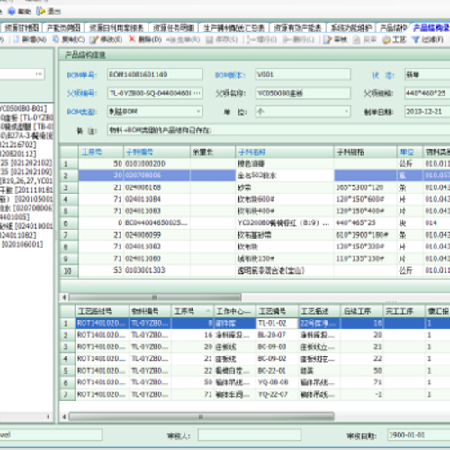The width and height of the screenshot is (450, 450).
Task: Click the Exit icon in top bar
Action: [41, 11]
